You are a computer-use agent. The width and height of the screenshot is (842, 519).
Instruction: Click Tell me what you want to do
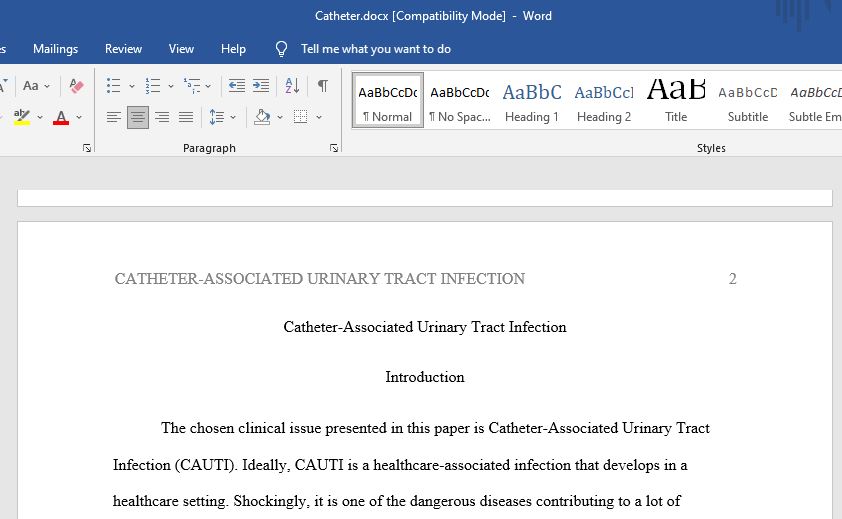(375, 49)
